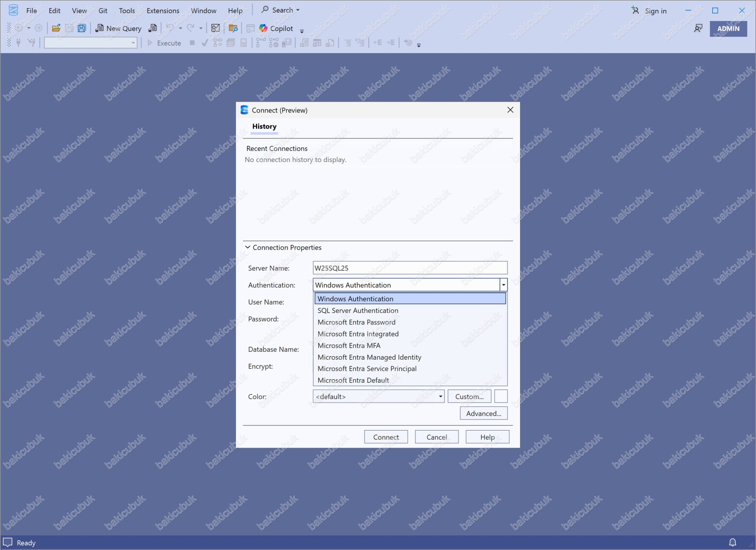Collapse the Connection Properties section
Image resolution: width=756 pixels, height=550 pixels.
coord(248,247)
